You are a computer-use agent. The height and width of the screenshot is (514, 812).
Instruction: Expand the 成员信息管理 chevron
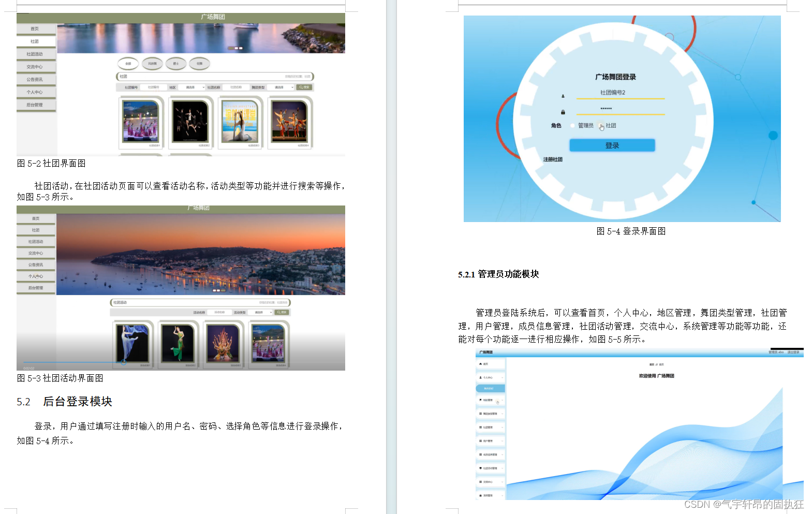(x=502, y=454)
